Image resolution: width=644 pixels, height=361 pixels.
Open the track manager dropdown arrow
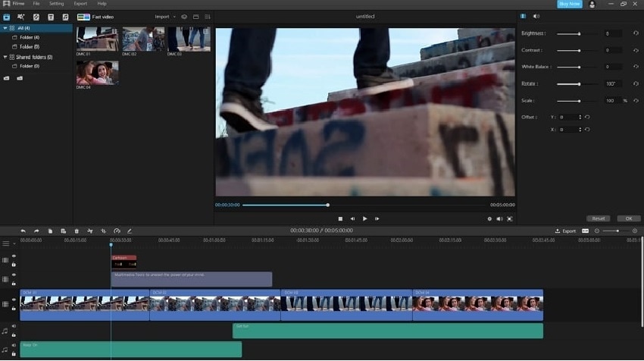tap(14, 243)
